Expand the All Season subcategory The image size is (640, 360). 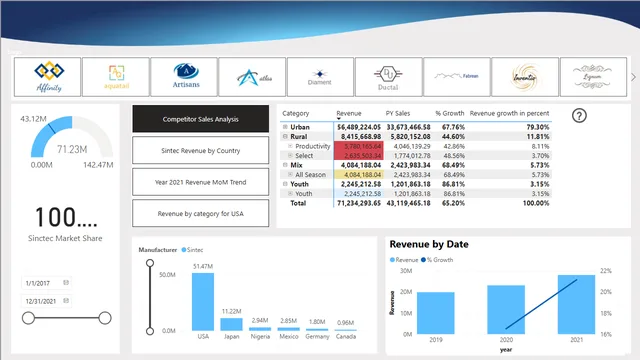[290, 174]
